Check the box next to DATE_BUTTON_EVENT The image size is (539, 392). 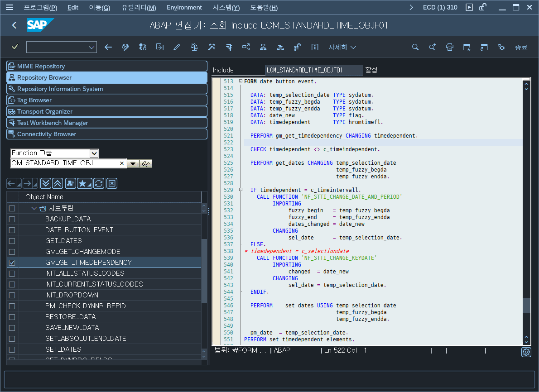(12, 230)
